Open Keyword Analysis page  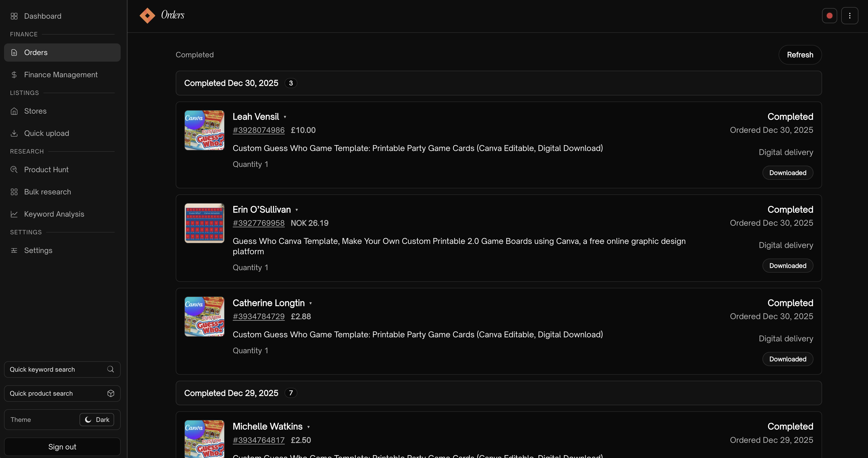coord(54,214)
